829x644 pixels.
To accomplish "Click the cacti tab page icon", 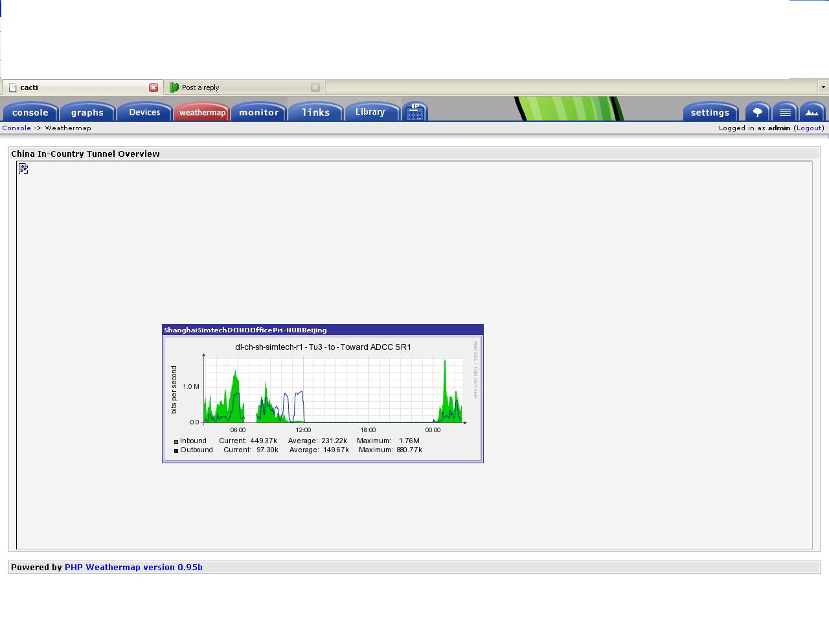I will pos(12,87).
